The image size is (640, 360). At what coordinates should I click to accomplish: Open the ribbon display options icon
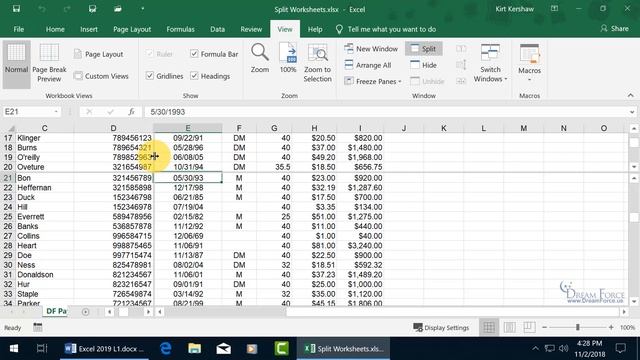tap(554, 9)
